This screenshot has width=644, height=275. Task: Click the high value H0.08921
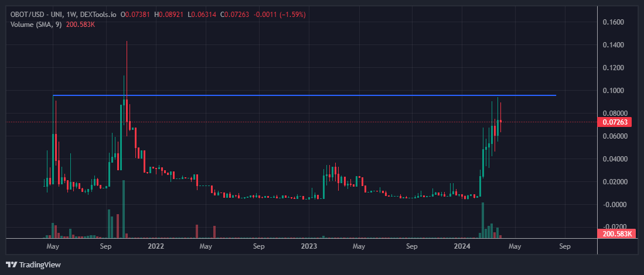coord(169,15)
